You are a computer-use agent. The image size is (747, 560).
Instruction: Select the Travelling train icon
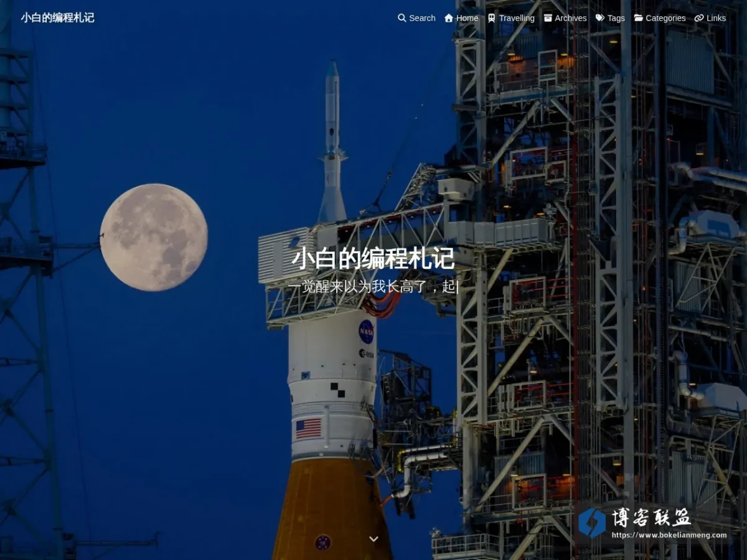492,18
